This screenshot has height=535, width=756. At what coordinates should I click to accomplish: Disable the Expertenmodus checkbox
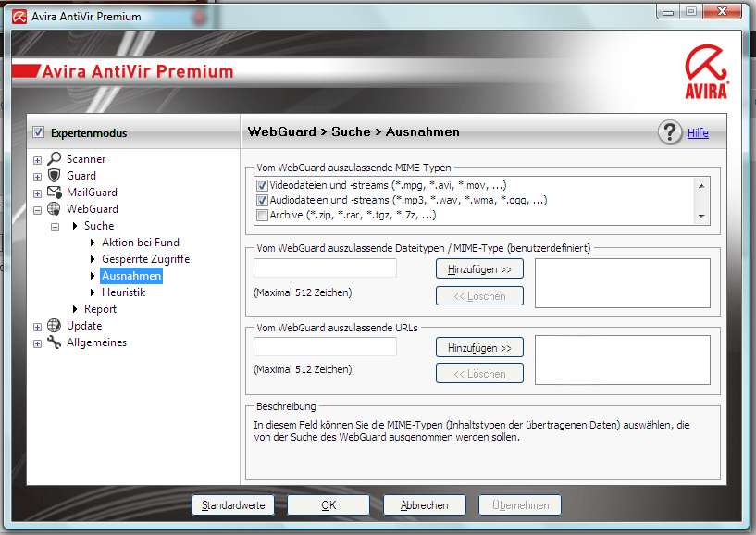coord(38,132)
